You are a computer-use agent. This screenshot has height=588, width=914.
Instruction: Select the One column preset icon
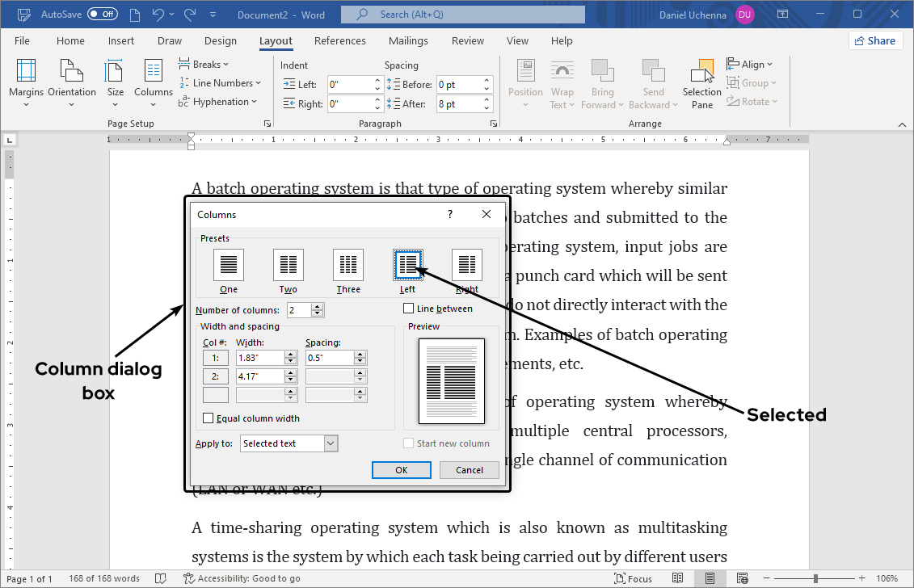pyautogui.click(x=229, y=264)
